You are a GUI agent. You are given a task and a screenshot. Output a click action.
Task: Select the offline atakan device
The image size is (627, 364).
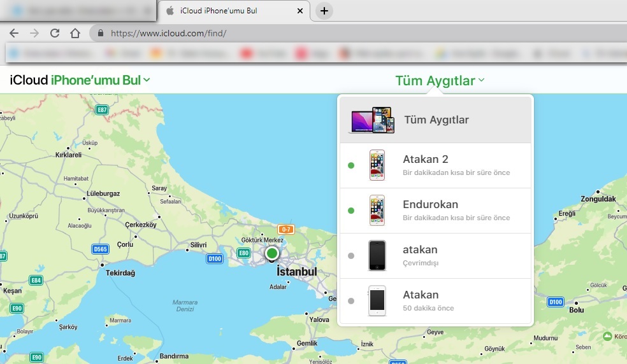click(435, 256)
